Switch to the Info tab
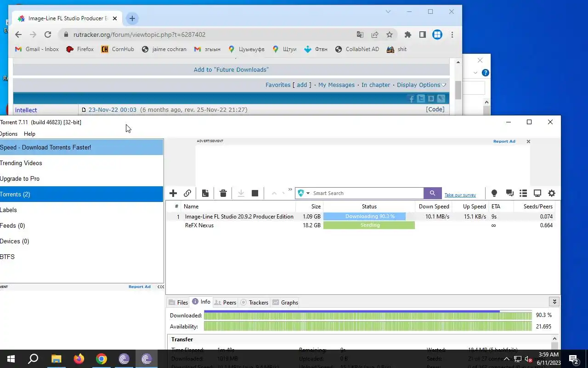 201,302
